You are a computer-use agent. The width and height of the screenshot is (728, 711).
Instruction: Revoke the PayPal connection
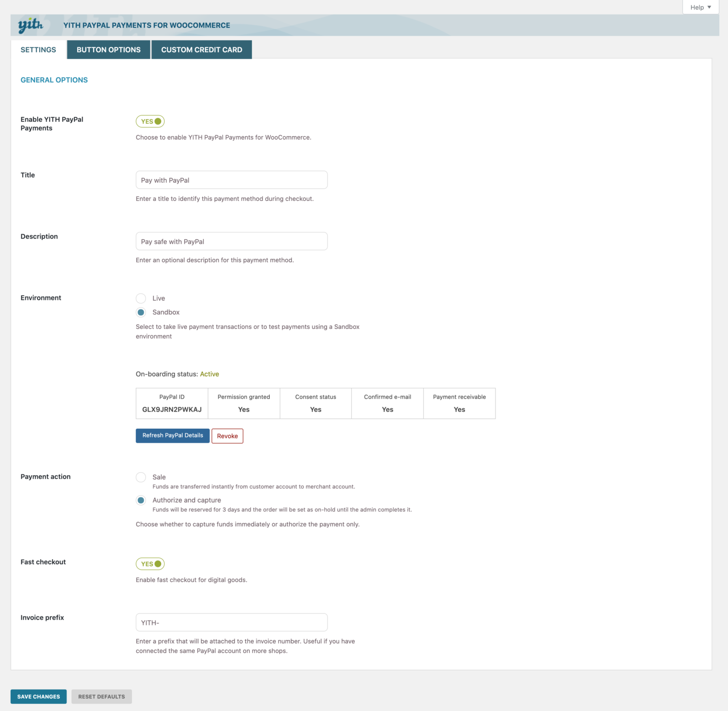coord(227,436)
